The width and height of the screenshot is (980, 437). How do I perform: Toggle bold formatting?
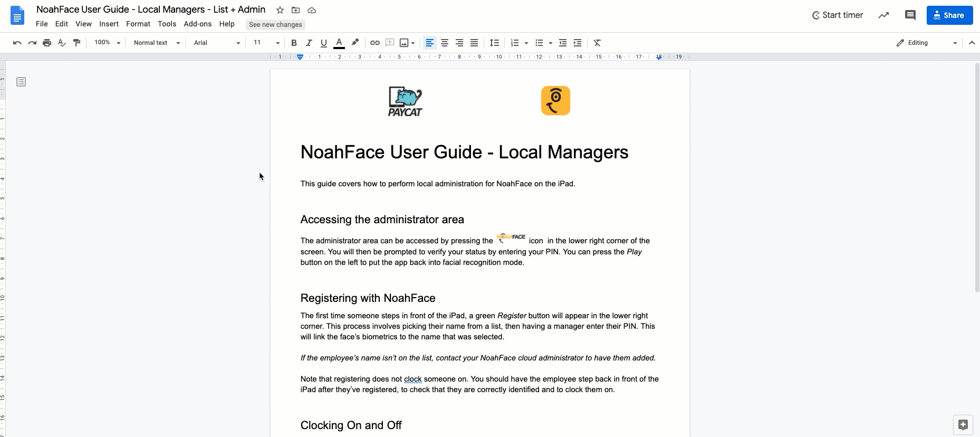294,43
